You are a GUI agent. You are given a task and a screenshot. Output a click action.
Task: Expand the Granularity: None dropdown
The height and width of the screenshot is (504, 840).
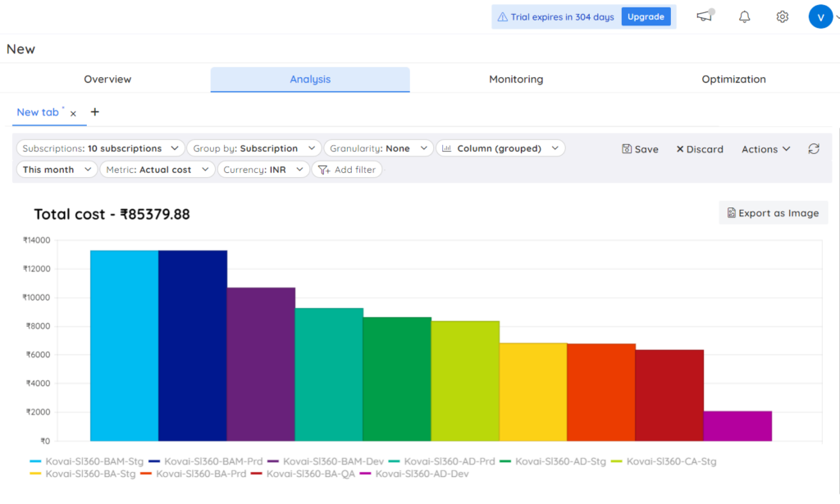click(x=378, y=148)
